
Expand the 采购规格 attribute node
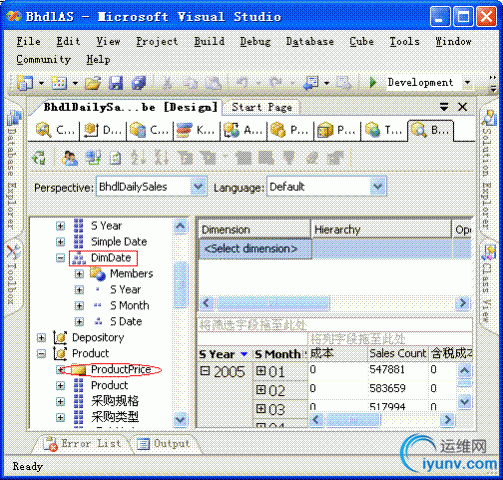pos(60,401)
